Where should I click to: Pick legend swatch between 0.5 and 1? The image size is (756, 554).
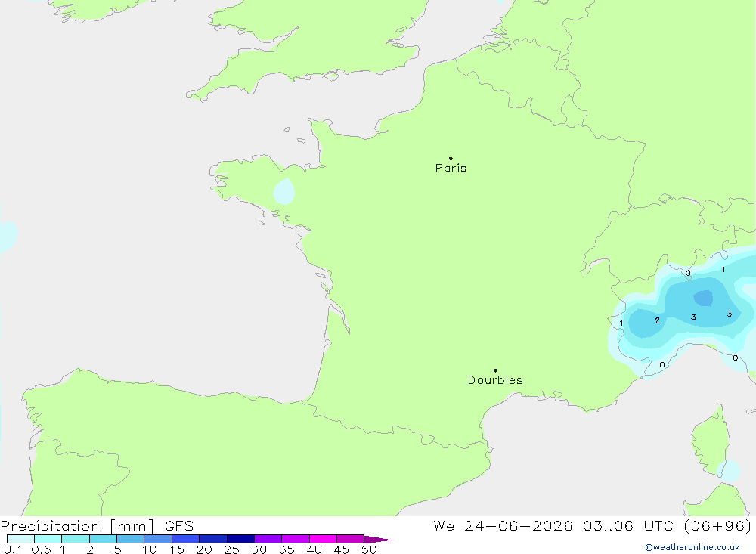pos(48,539)
